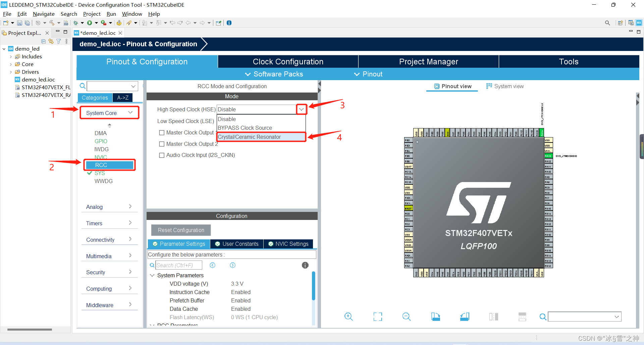The width and height of the screenshot is (644, 345).
Task: Expand the Includes folder in tree
Action: pos(11,57)
